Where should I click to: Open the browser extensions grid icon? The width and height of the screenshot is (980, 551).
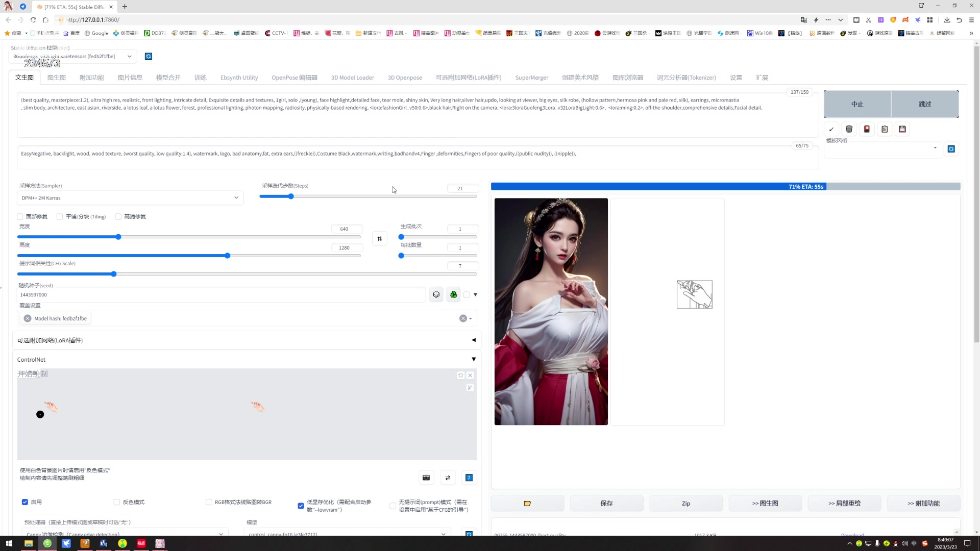(929, 20)
